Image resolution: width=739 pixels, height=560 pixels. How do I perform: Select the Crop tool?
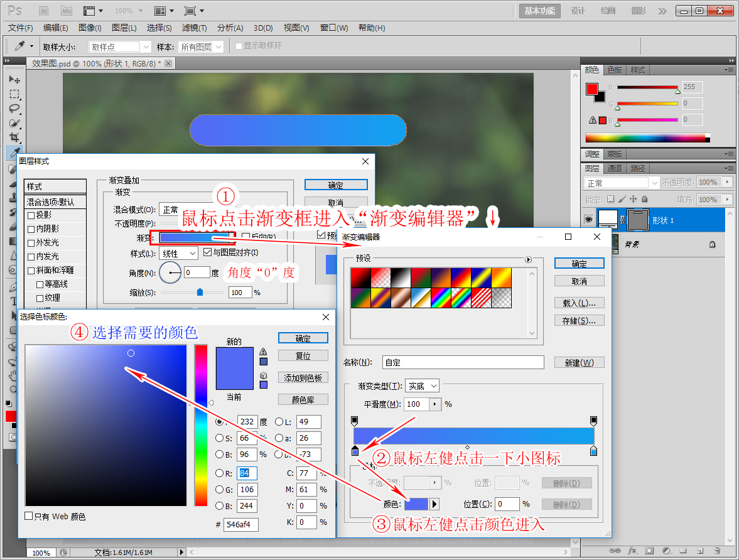coord(14,137)
